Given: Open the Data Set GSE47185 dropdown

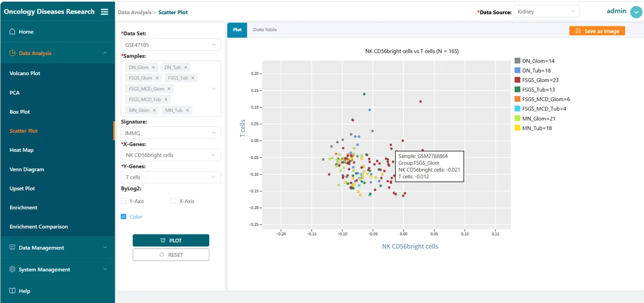Looking at the screenshot, I should coord(171,45).
